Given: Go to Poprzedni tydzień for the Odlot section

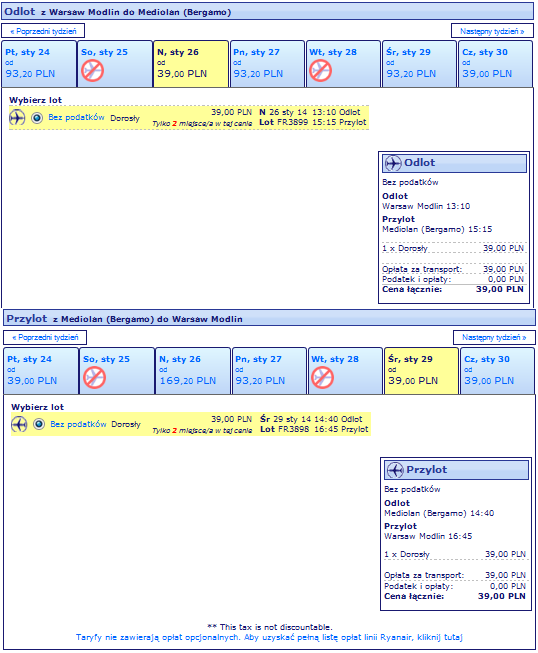Looking at the screenshot, I should pos(43,31).
